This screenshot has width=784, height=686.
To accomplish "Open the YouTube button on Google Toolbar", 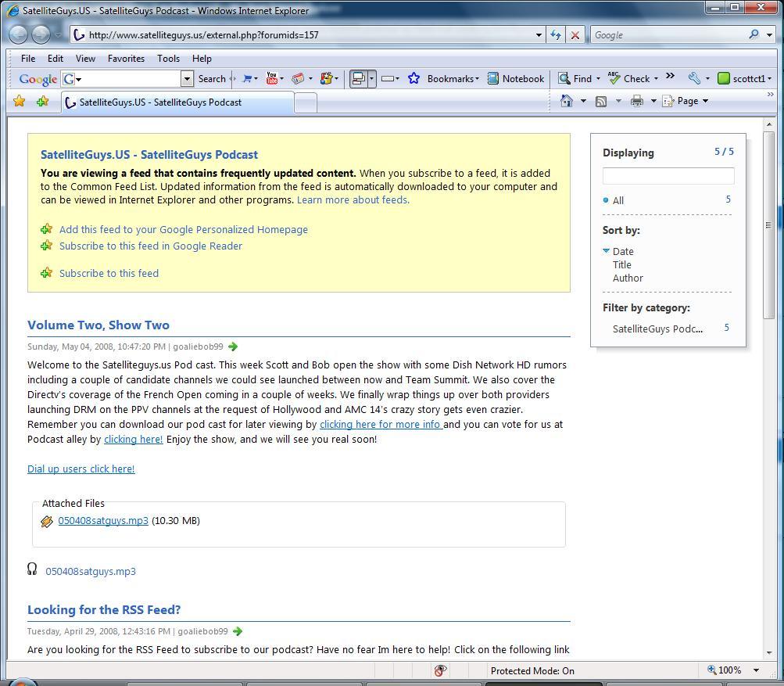I will 271,78.
